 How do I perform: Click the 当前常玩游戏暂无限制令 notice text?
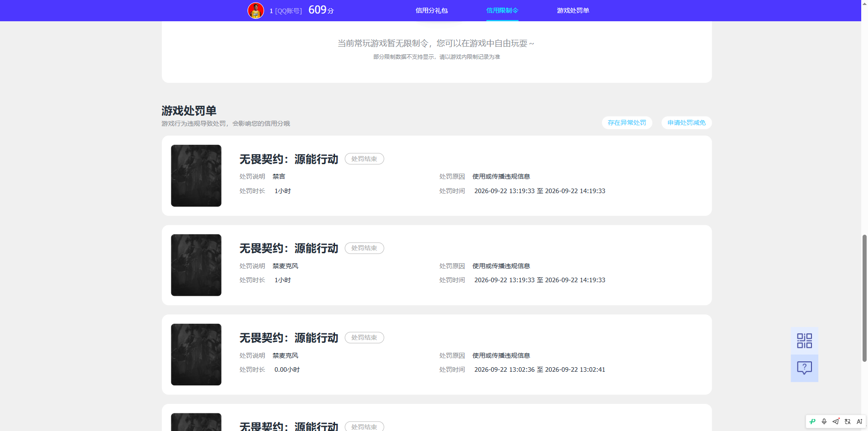(436, 43)
